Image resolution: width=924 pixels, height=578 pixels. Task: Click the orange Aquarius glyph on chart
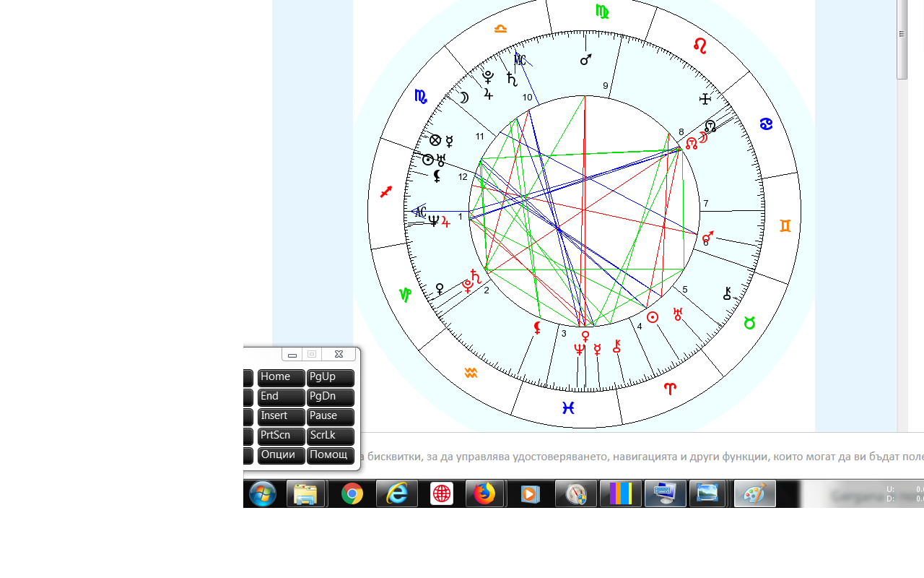coord(471,373)
